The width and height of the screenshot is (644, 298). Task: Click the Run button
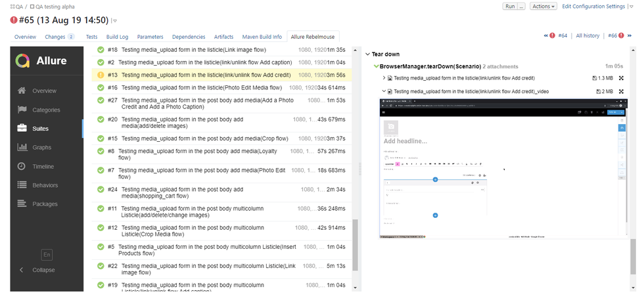pos(509,6)
